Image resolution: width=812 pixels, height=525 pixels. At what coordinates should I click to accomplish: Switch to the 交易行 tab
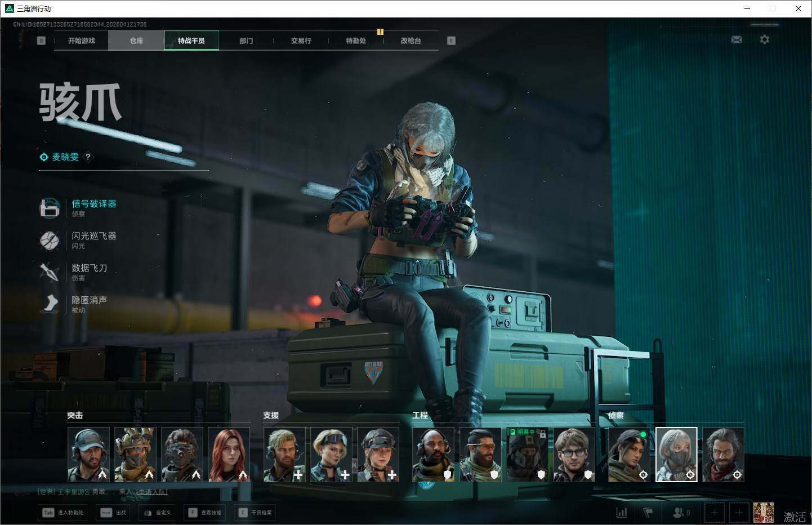pos(301,41)
